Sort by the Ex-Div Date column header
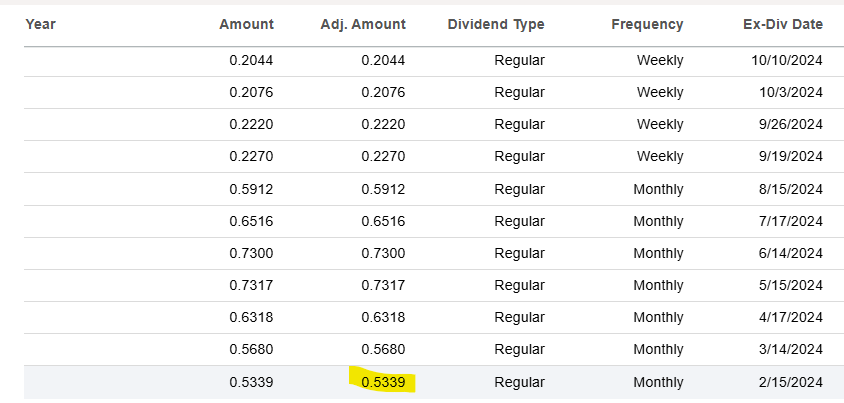This screenshot has width=844, height=403. (783, 24)
